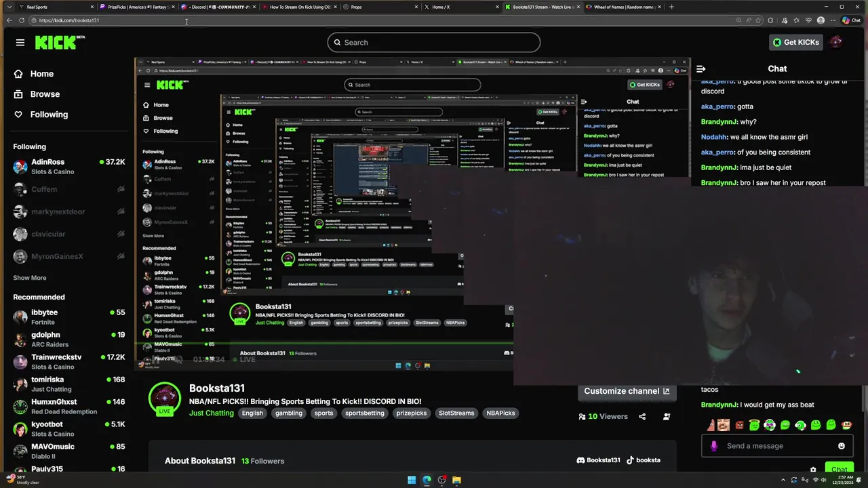Select the English tag
This screenshot has width=868, height=488.
[x=252, y=413]
